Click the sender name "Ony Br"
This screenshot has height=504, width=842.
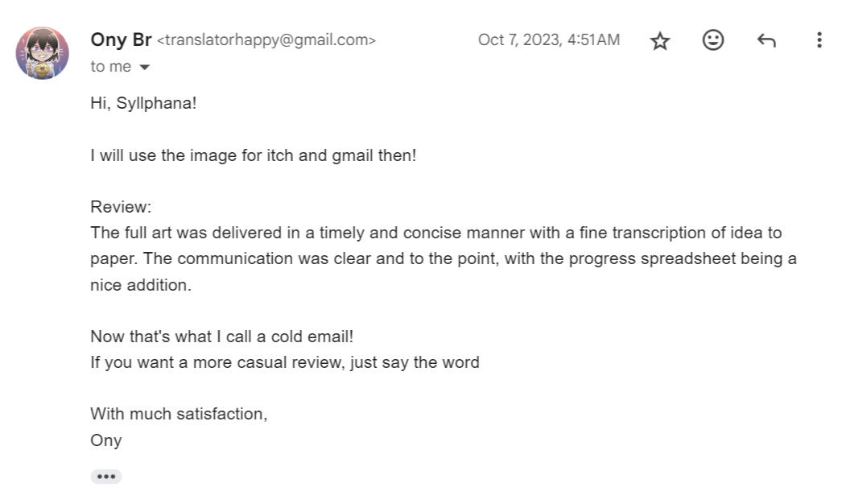[121, 39]
